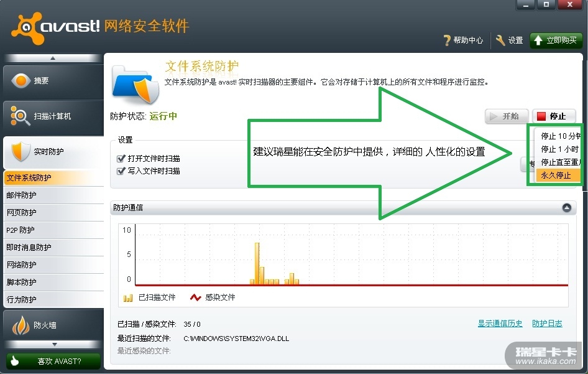Open 行为防护 sidebar item

pos(53,300)
